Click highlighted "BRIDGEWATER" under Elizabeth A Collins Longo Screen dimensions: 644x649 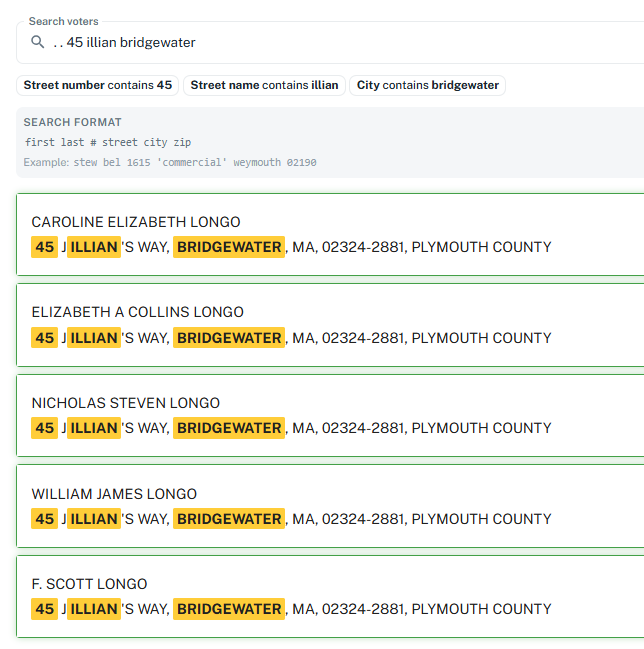pos(229,338)
